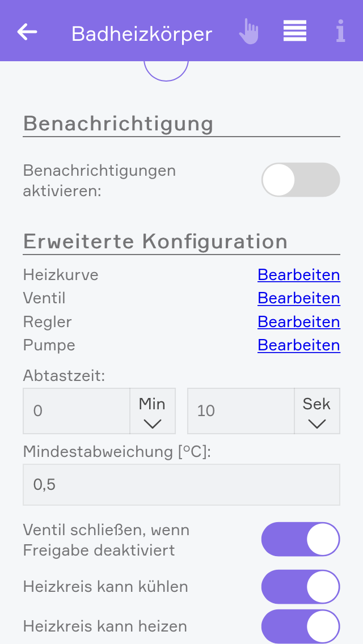Open the Min unit dropdown

point(152,411)
